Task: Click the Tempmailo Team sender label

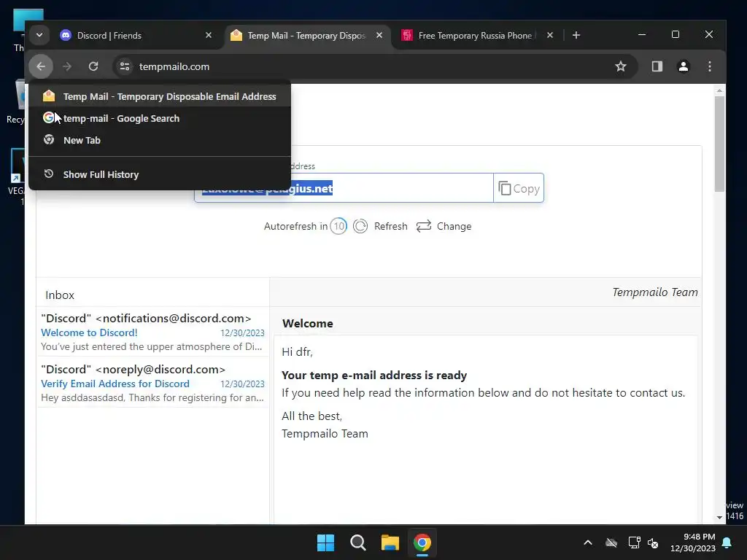Action: (x=654, y=292)
